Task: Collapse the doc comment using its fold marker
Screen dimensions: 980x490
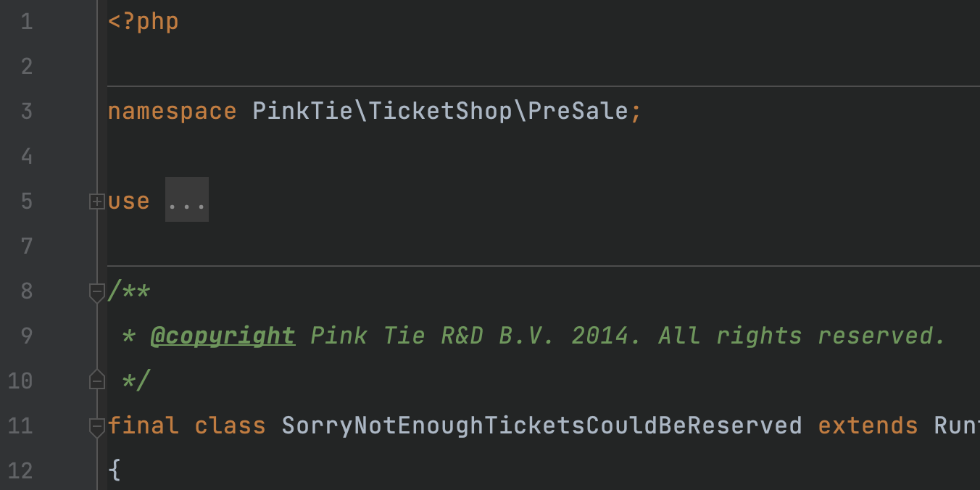Action: pos(96,292)
